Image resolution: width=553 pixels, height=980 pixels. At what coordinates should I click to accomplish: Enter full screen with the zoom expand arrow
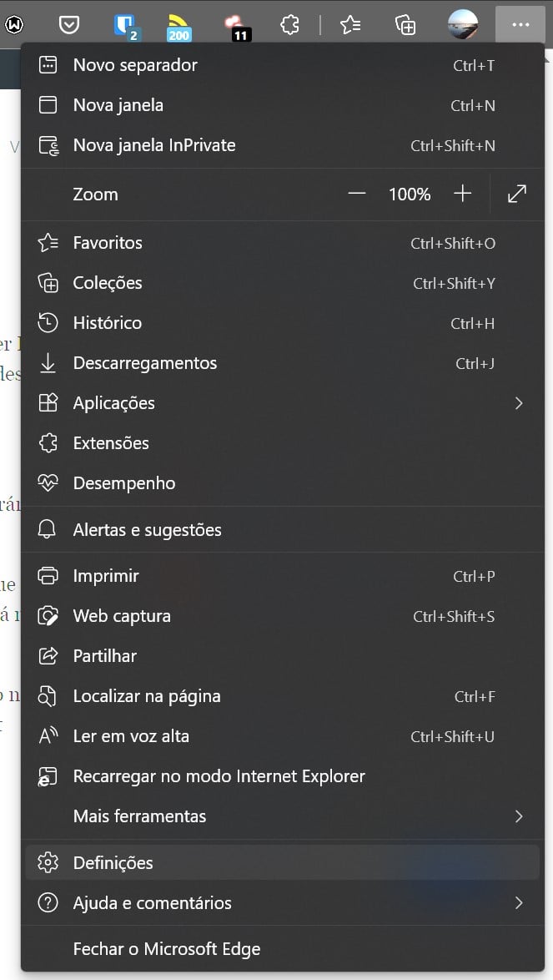pyautogui.click(x=517, y=194)
